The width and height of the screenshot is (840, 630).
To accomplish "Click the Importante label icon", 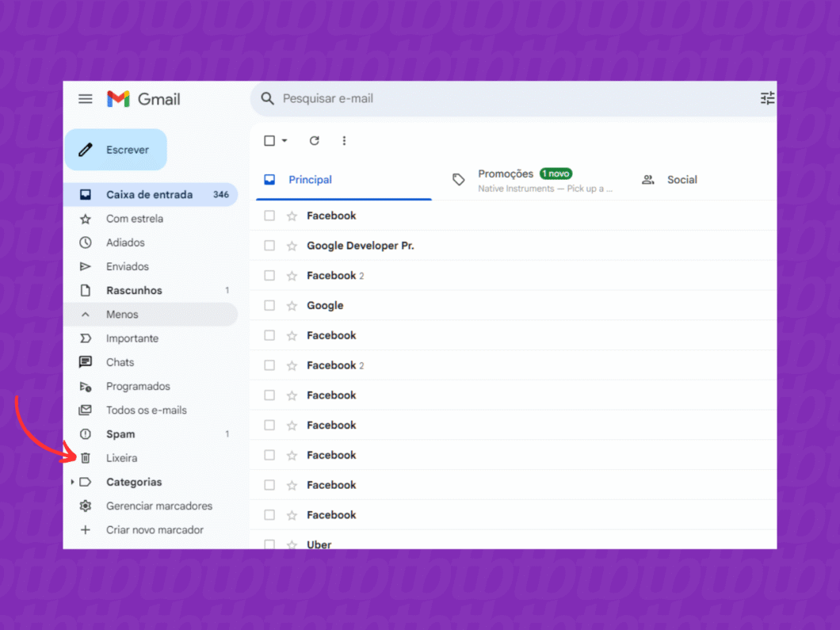I will click(x=85, y=338).
